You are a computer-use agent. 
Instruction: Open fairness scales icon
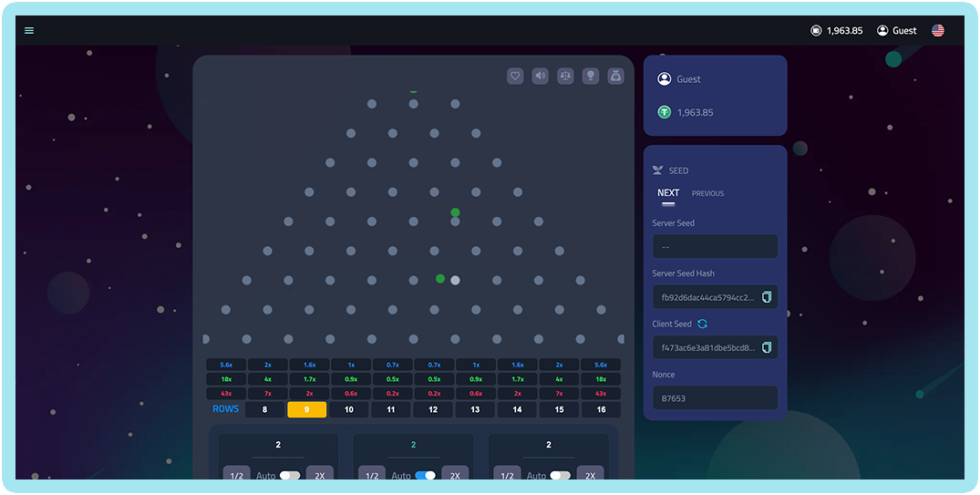(x=565, y=77)
